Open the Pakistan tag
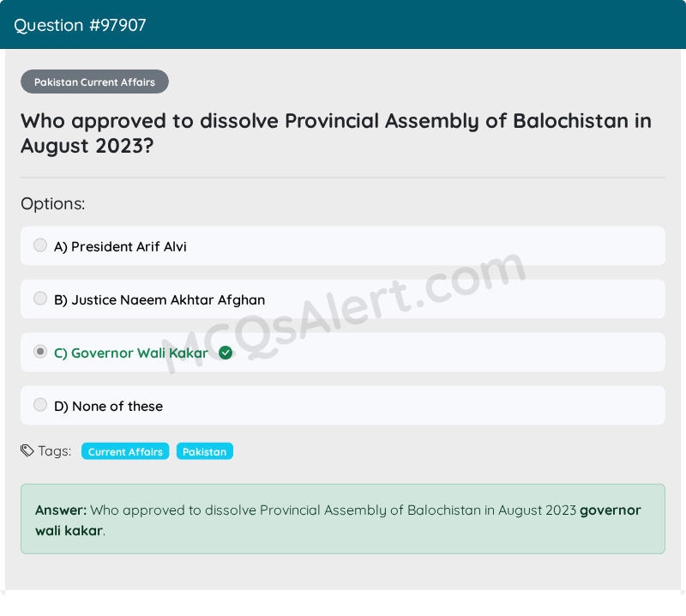 204,451
